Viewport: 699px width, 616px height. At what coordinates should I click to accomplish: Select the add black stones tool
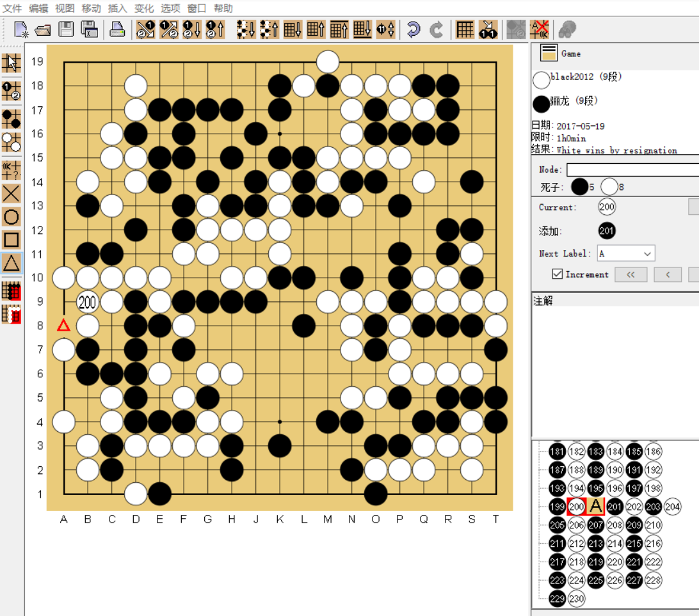12,119
